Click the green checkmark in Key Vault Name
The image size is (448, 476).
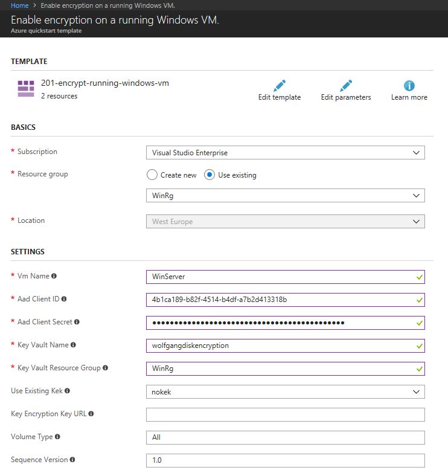420,346
